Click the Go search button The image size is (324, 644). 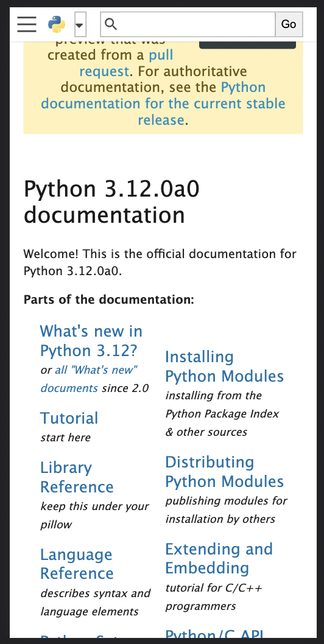[x=289, y=24]
